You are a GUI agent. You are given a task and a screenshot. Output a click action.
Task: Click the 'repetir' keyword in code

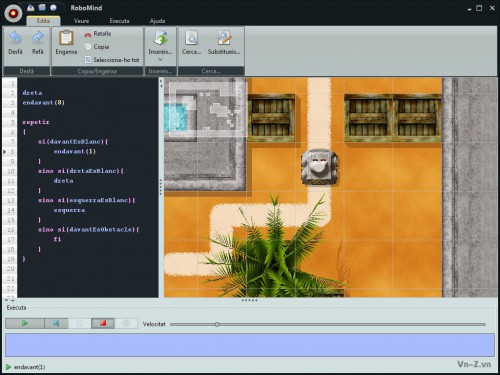point(36,122)
